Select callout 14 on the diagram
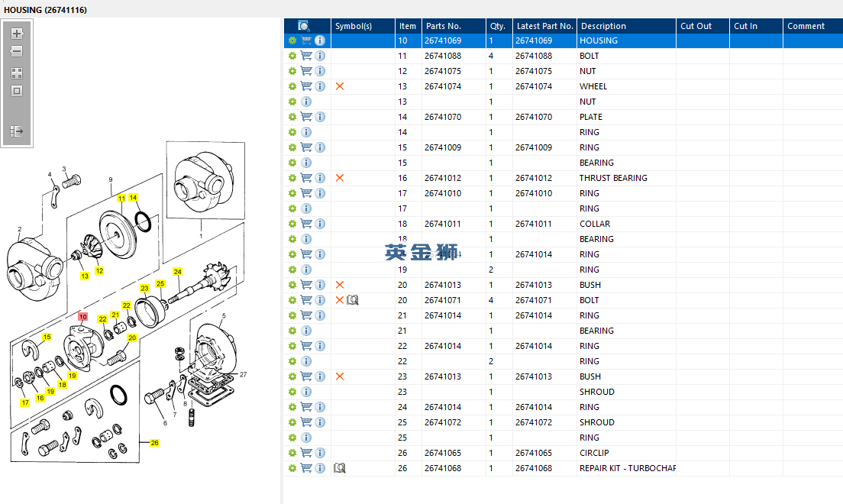The image size is (843, 504). pos(134,198)
